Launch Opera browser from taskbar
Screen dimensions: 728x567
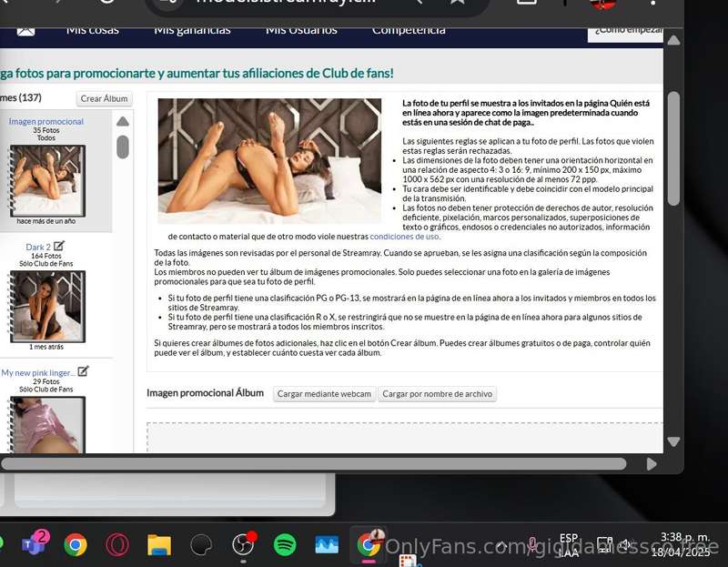[117, 545]
